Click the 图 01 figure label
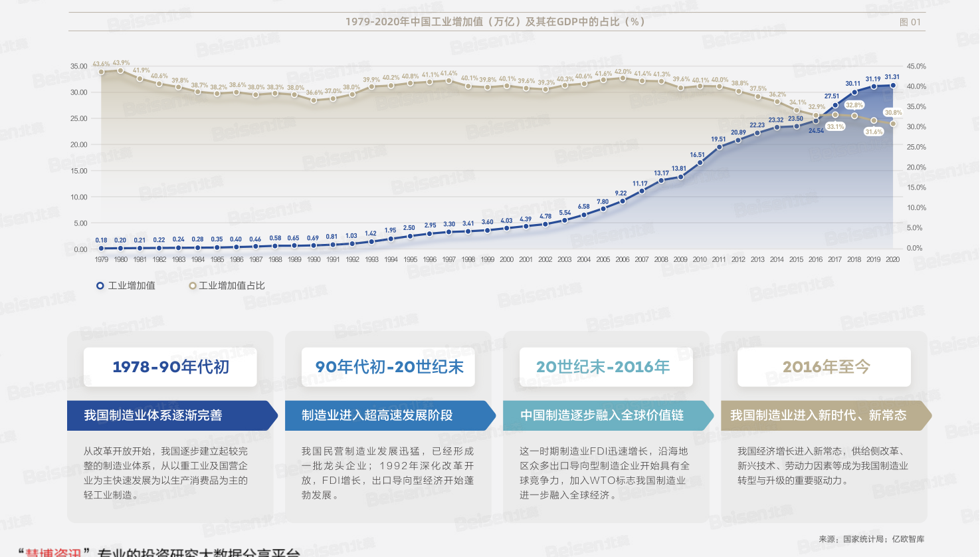Screen dimensions: 980x557 pyautogui.click(x=910, y=23)
